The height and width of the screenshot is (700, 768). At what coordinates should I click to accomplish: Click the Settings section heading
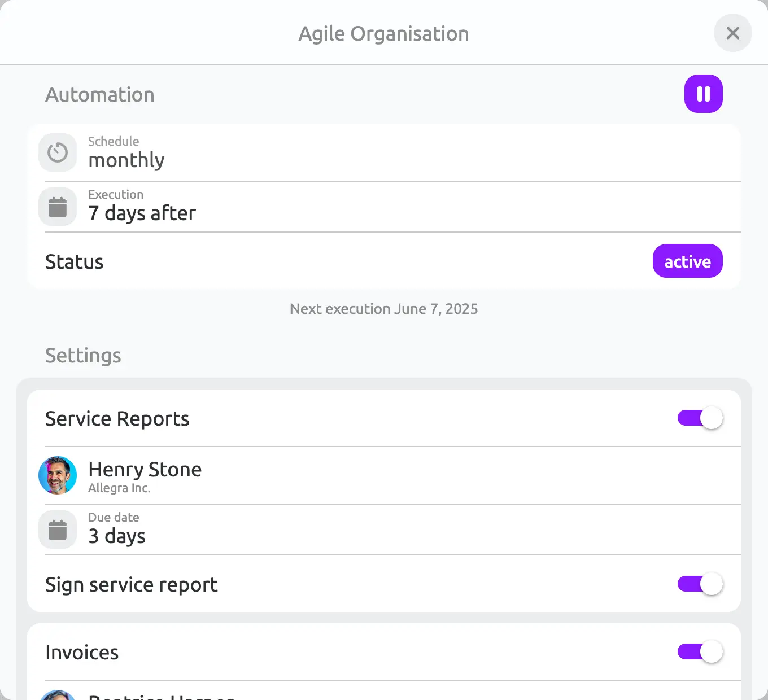[83, 356]
